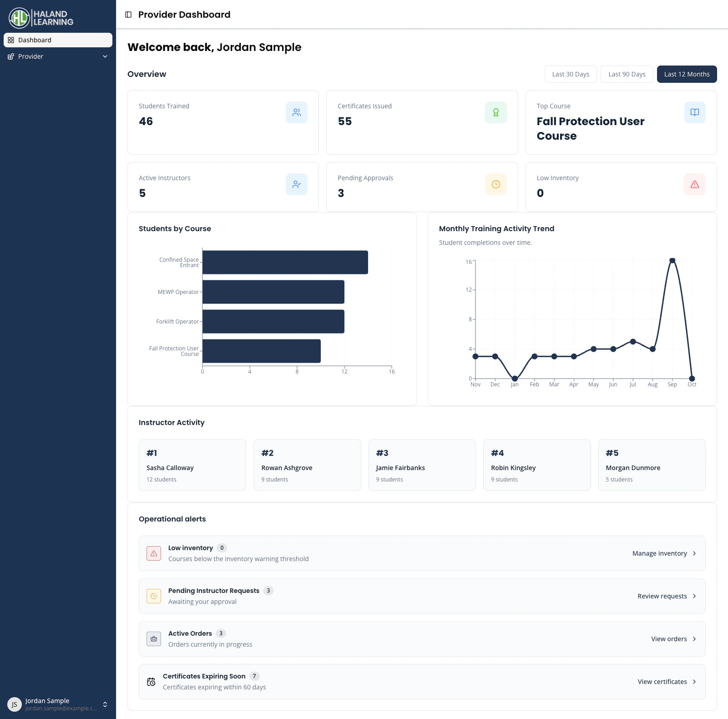Image resolution: width=728 pixels, height=719 pixels.
Task: Click the Jan data point on trend chart
Action: (x=515, y=379)
